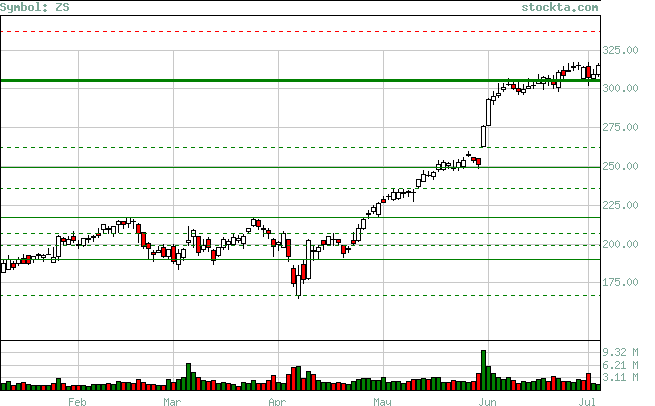Click the Jul month label
The image size is (655, 406).
[x=587, y=401]
